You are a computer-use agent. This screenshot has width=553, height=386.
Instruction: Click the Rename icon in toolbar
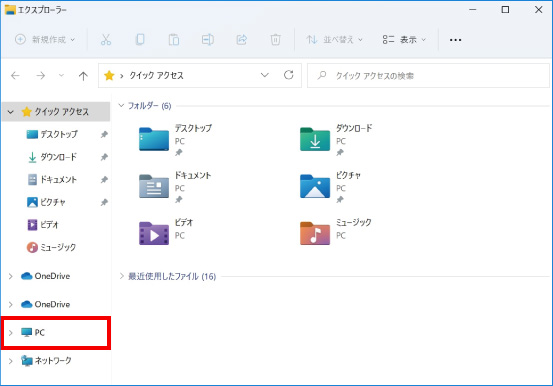click(x=207, y=40)
